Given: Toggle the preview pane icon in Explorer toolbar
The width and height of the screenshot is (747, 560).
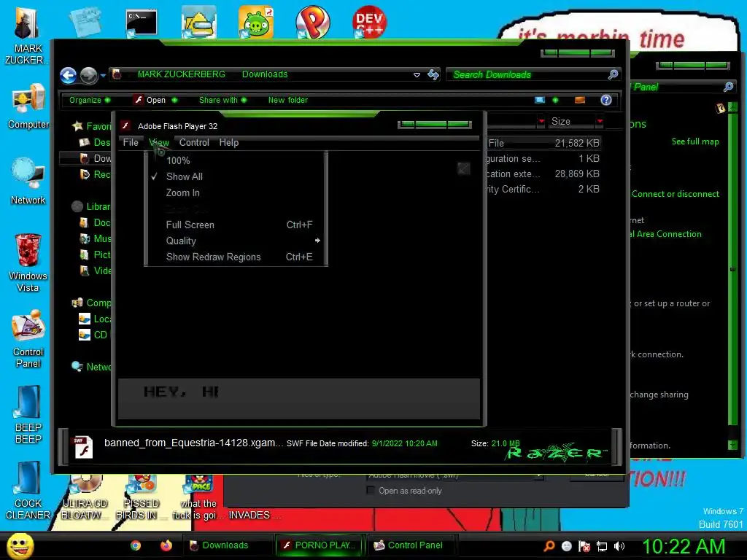Looking at the screenshot, I should [580, 100].
